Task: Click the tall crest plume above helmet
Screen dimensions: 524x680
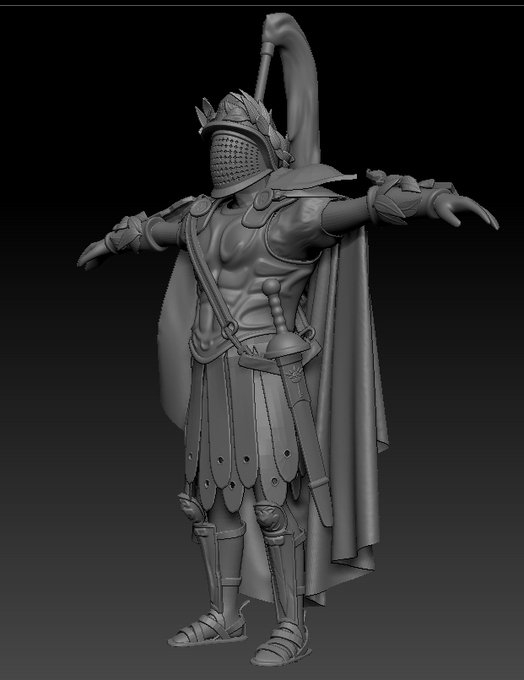Action: pyautogui.click(x=295, y=87)
